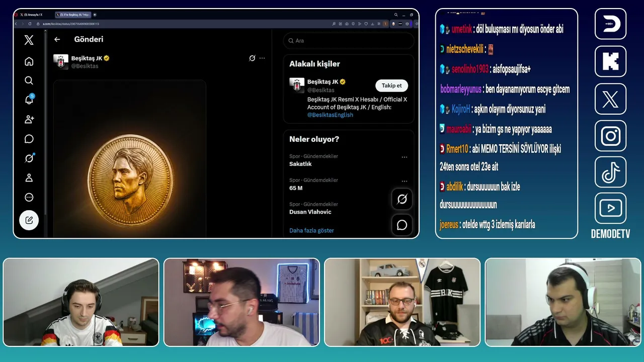Viewport: 644px width, 362px height.
Task: Click chat username bobmarleyyunus
Action: click(x=461, y=89)
